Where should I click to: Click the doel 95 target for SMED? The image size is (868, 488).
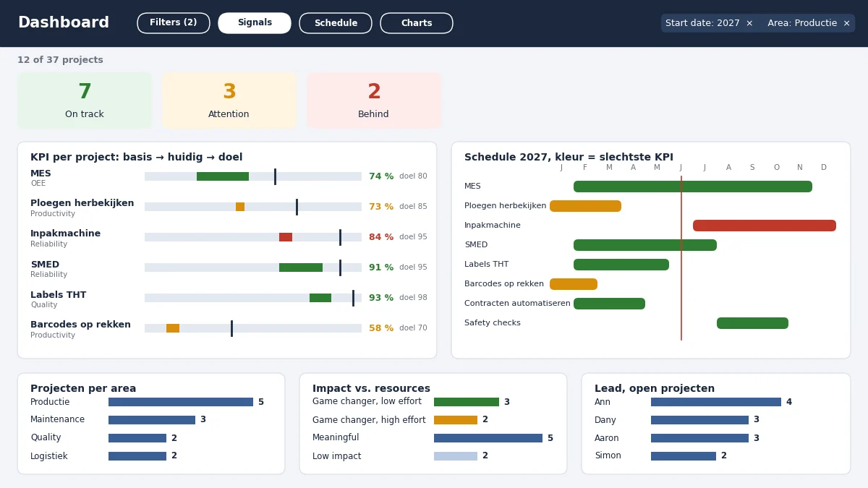pos(413,267)
